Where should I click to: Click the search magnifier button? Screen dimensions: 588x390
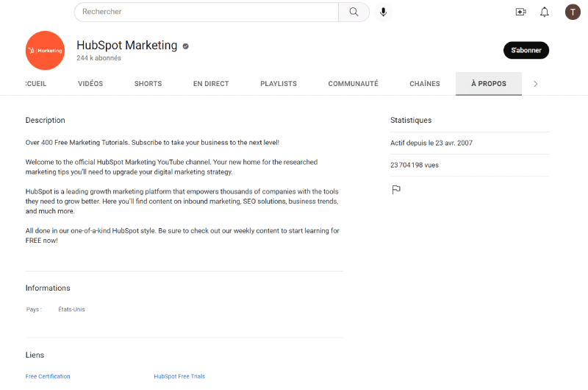pyautogui.click(x=354, y=12)
